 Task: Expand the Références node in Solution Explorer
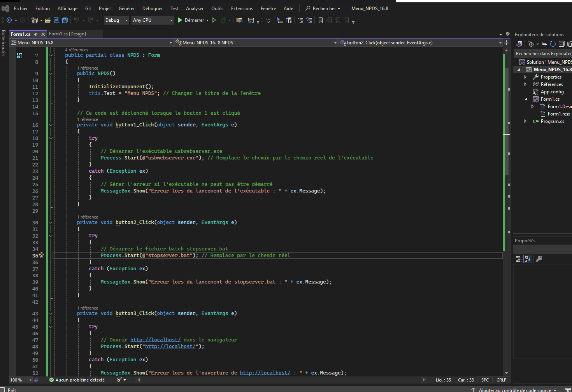pos(525,84)
